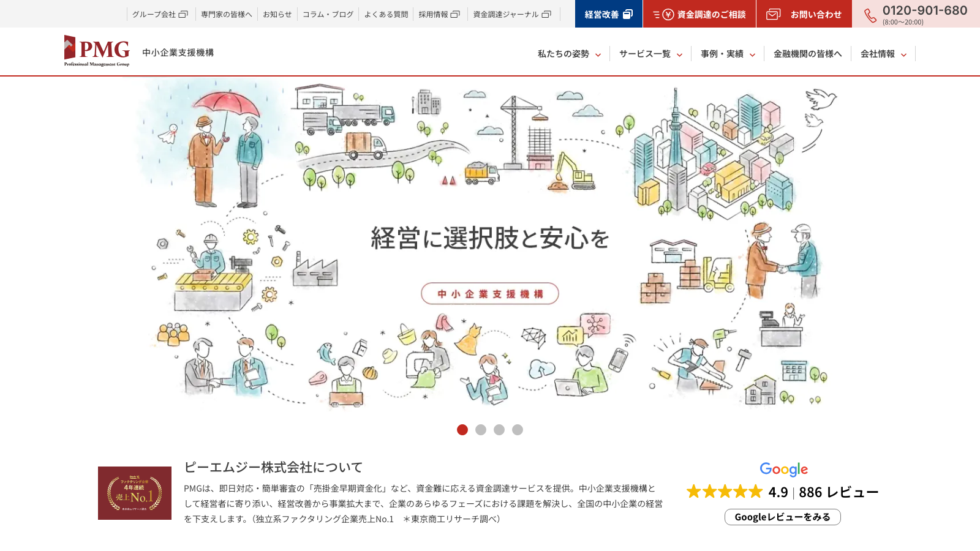
Task: Click the 売上No.1 award badge image
Action: (135, 493)
